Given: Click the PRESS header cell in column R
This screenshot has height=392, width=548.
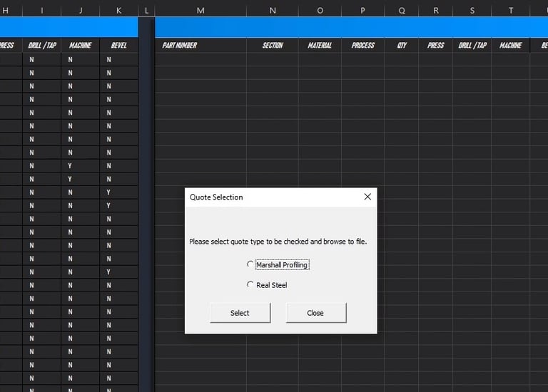Looking at the screenshot, I should pyautogui.click(x=436, y=46).
